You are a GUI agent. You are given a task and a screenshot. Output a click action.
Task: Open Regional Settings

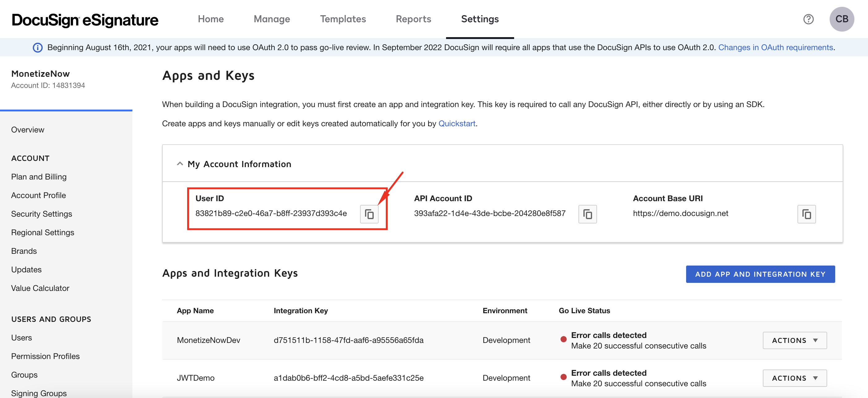click(42, 232)
